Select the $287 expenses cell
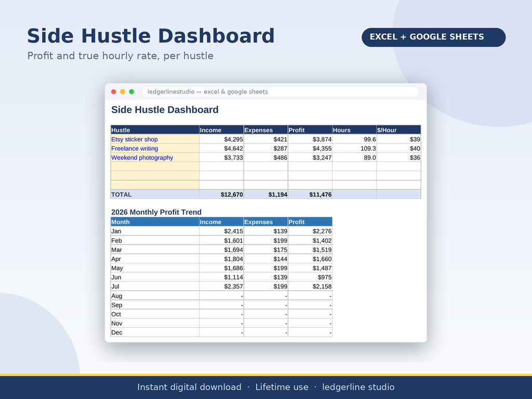 (x=265, y=148)
